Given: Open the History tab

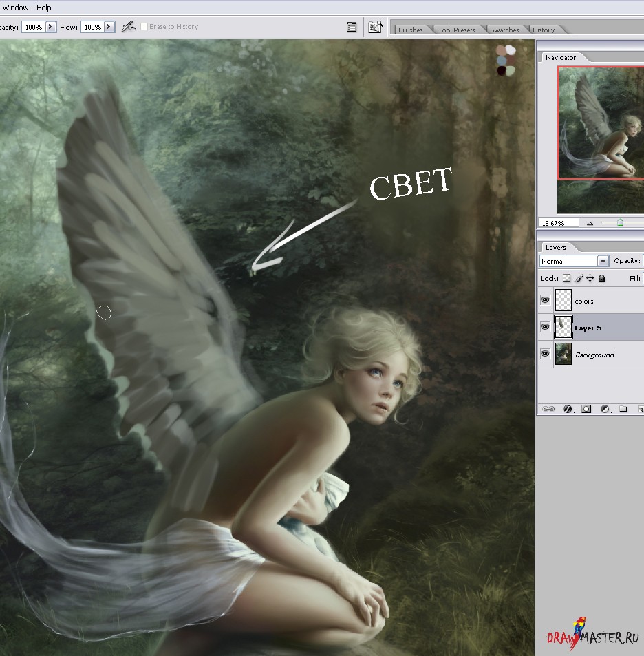Looking at the screenshot, I should click(x=544, y=30).
